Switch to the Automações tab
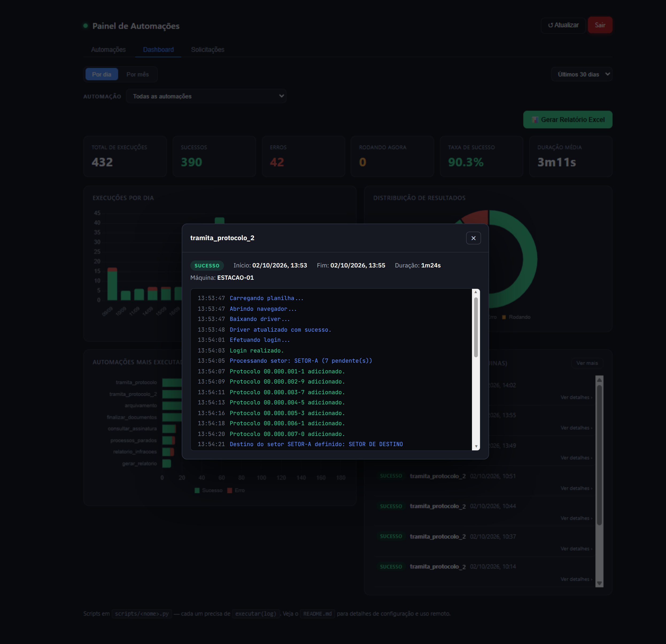Screen dimensions: 666x644 point(109,50)
